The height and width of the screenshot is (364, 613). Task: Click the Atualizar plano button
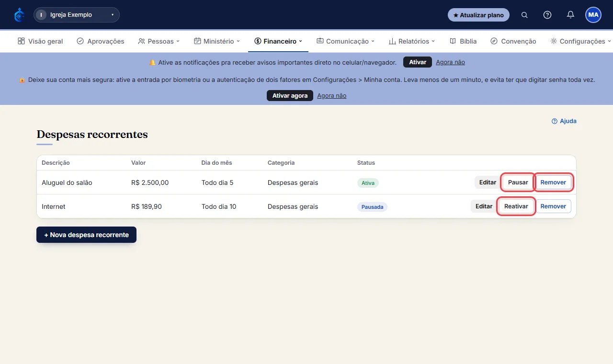[478, 15]
